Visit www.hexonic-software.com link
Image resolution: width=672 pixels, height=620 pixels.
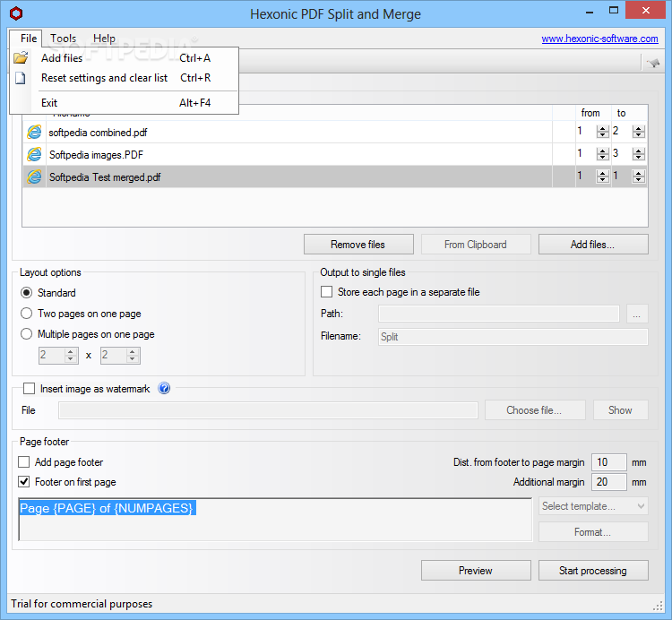click(x=599, y=39)
